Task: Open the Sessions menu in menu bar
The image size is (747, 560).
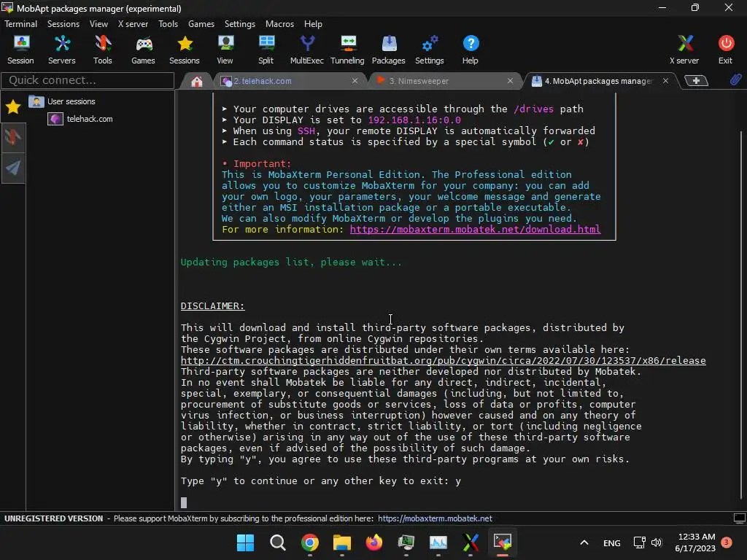Action: tap(63, 24)
